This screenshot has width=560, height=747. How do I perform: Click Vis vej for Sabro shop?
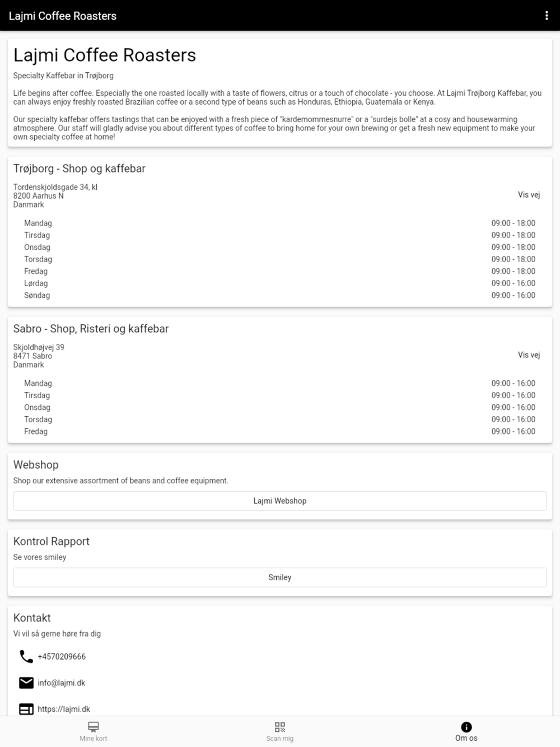(x=529, y=355)
